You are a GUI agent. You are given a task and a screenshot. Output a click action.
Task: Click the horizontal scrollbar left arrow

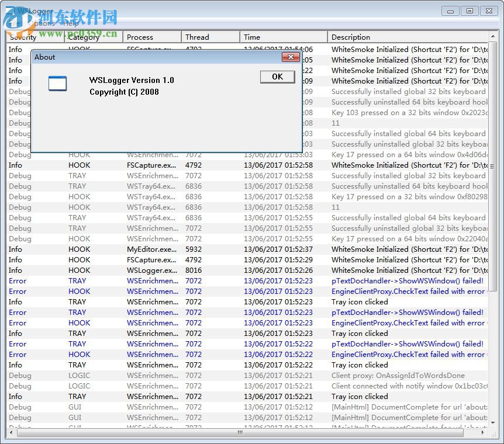point(10,432)
